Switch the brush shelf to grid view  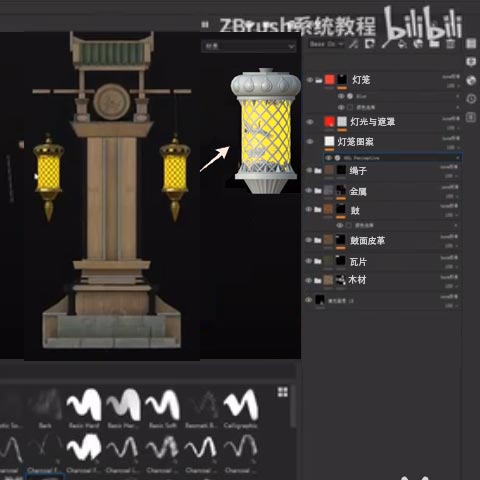pos(283,392)
